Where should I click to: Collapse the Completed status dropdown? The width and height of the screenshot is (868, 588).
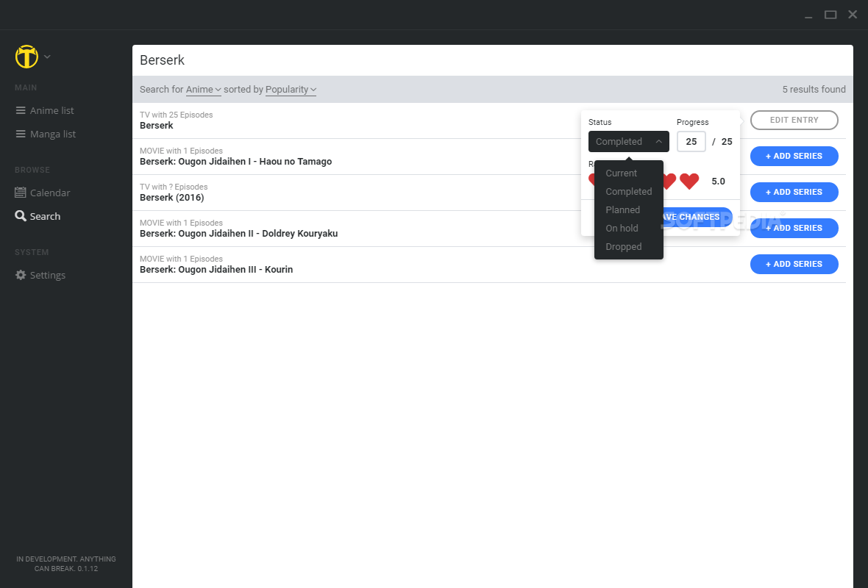(628, 142)
